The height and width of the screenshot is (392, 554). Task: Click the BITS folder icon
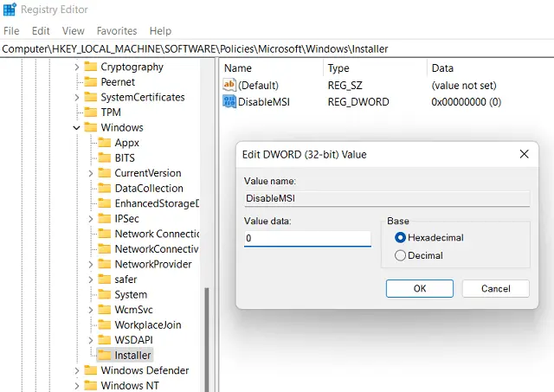pos(104,157)
